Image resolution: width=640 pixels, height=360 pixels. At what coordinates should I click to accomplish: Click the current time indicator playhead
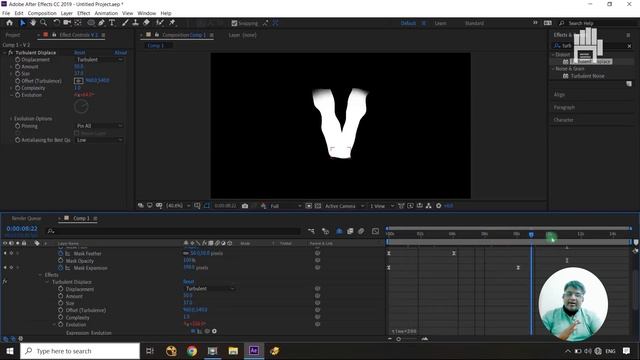point(531,235)
